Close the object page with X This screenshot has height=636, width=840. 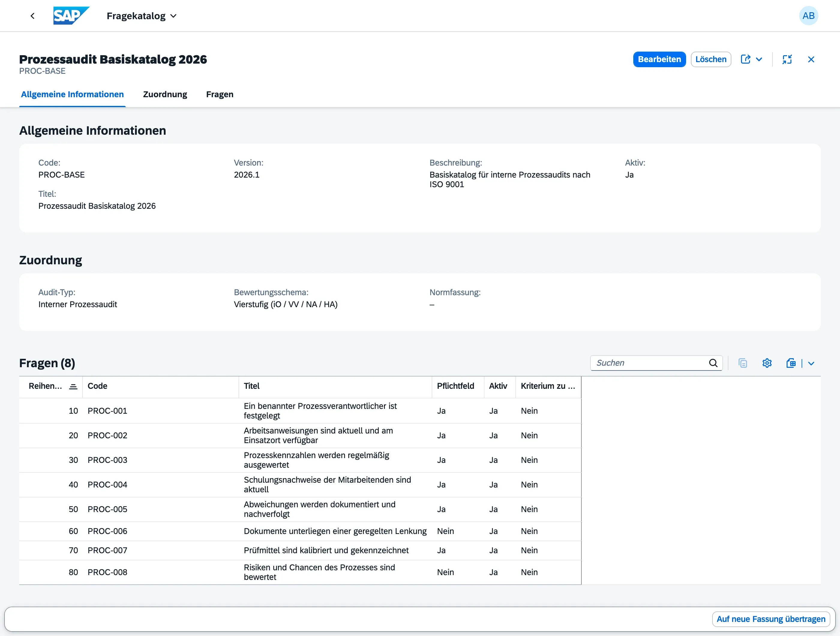[811, 59]
